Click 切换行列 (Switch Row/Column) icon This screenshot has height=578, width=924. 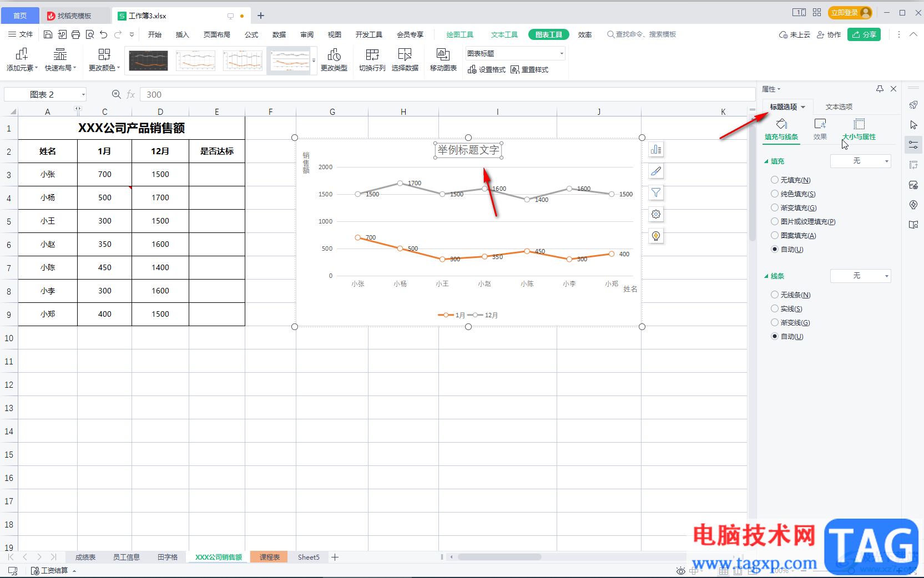[372, 60]
